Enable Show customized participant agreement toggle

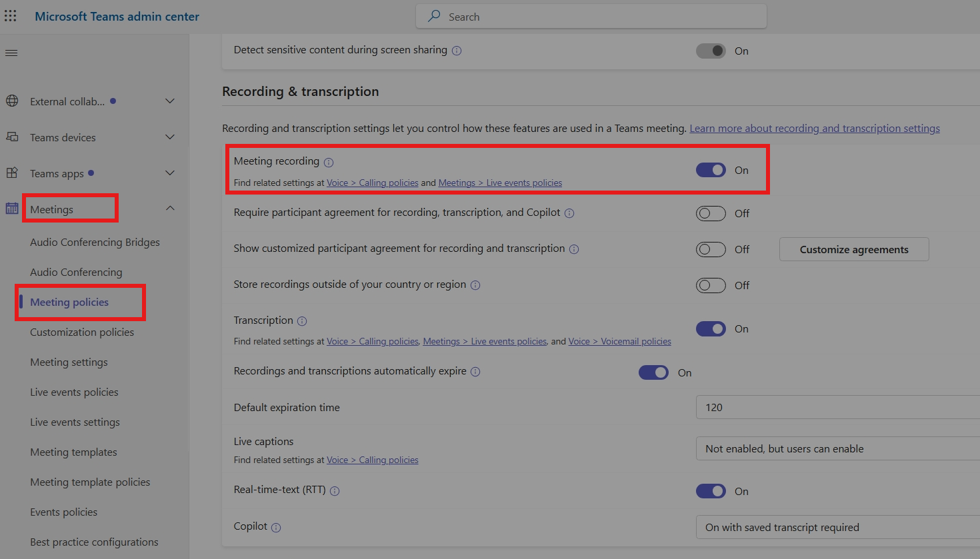pyautogui.click(x=711, y=249)
